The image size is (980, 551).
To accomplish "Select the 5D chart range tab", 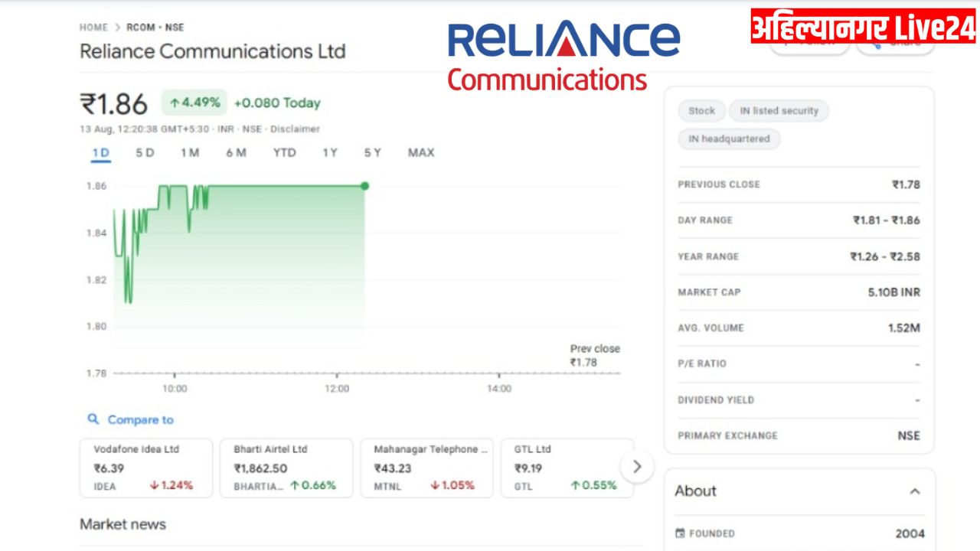I will [x=145, y=153].
